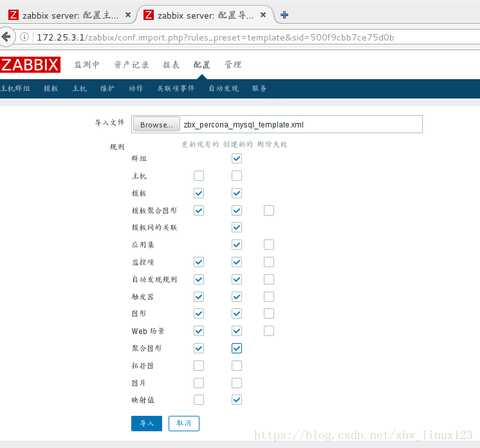Image resolution: width=480 pixels, height=448 pixels.
Task: Uncheck Web 场景 update existing checkbox
Action: (x=199, y=331)
